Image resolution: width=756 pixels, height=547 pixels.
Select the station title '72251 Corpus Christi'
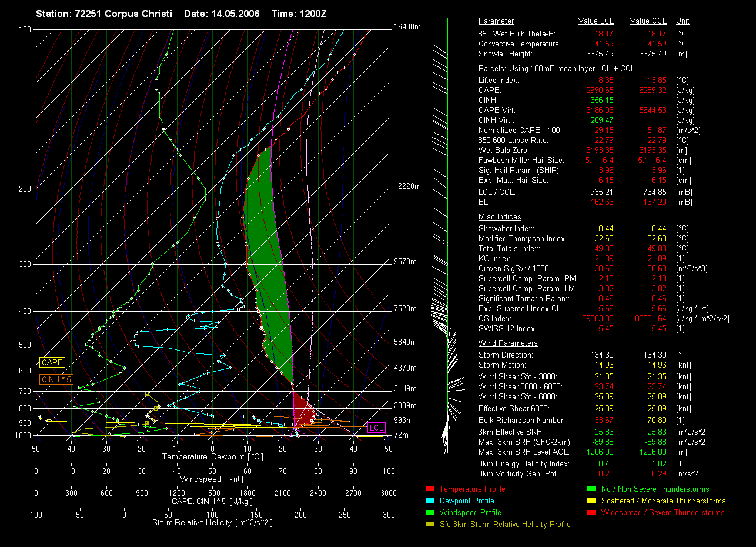pyautogui.click(x=124, y=14)
